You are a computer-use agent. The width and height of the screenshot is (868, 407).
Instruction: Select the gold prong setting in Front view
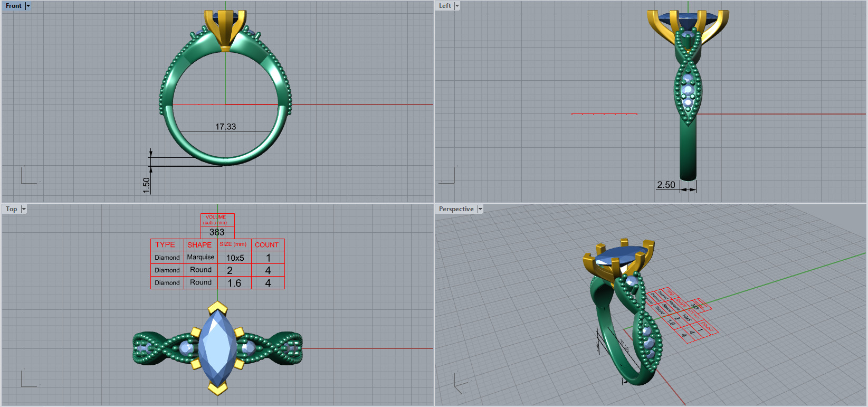click(x=225, y=30)
